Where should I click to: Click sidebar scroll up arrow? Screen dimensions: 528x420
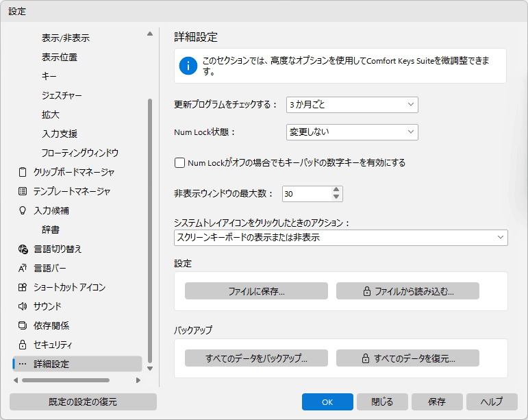coord(150,34)
